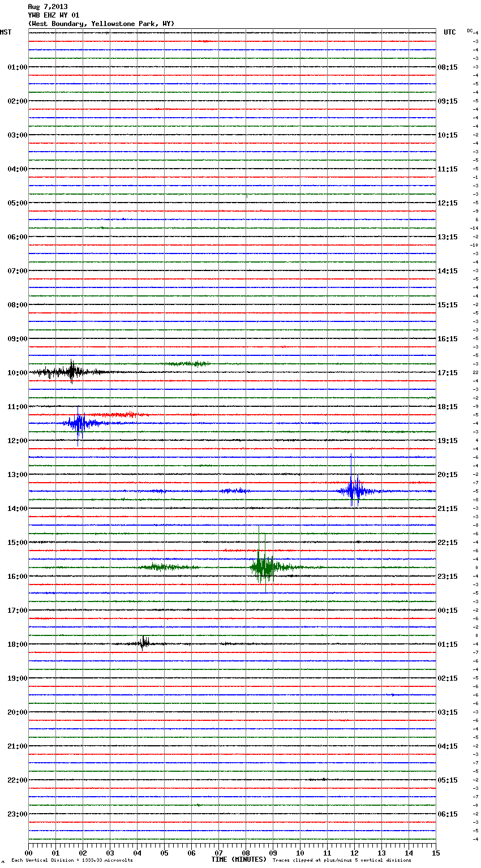This screenshot has width=481, height=868.
Task: Click the 01:00 MST time label
Action: 18,67
